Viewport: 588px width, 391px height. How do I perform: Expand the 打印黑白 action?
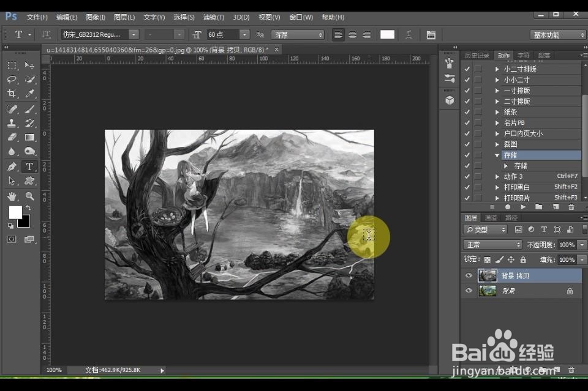[x=497, y=187]
